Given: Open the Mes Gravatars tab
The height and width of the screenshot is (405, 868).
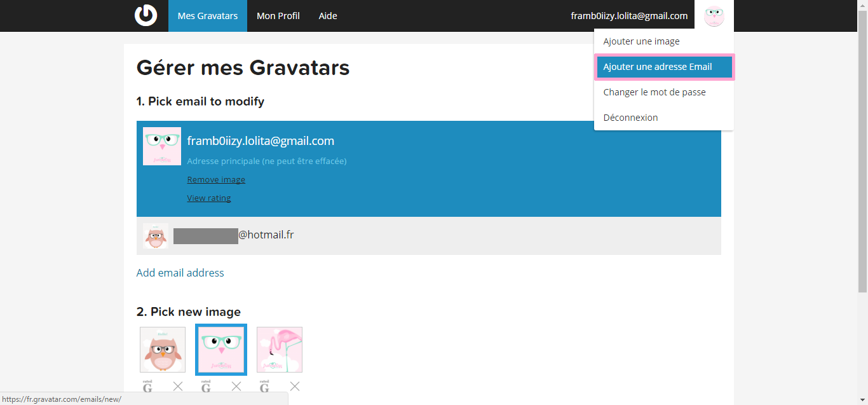Looking at the screenshot, I should click(x=208, y=16).
